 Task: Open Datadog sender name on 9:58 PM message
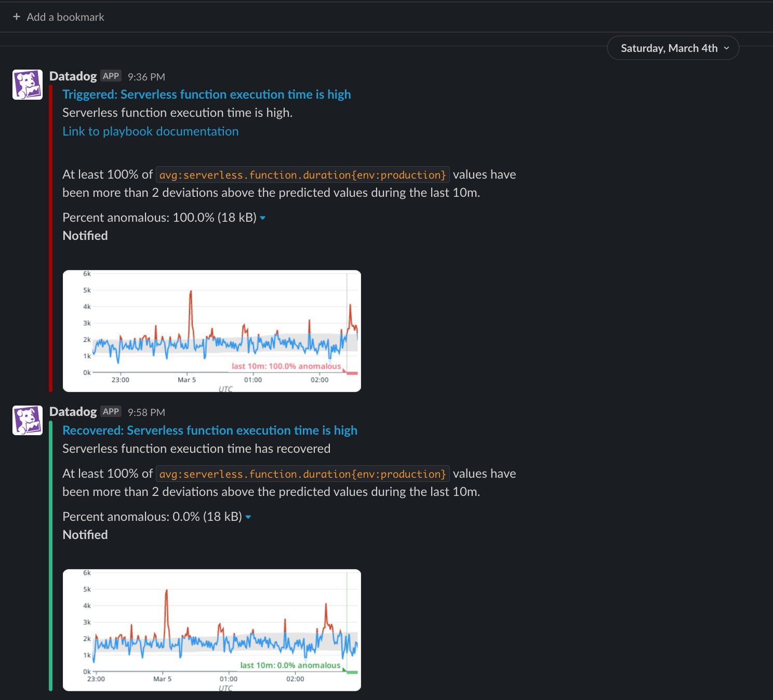pyautogui.click(x=73, y=412)
